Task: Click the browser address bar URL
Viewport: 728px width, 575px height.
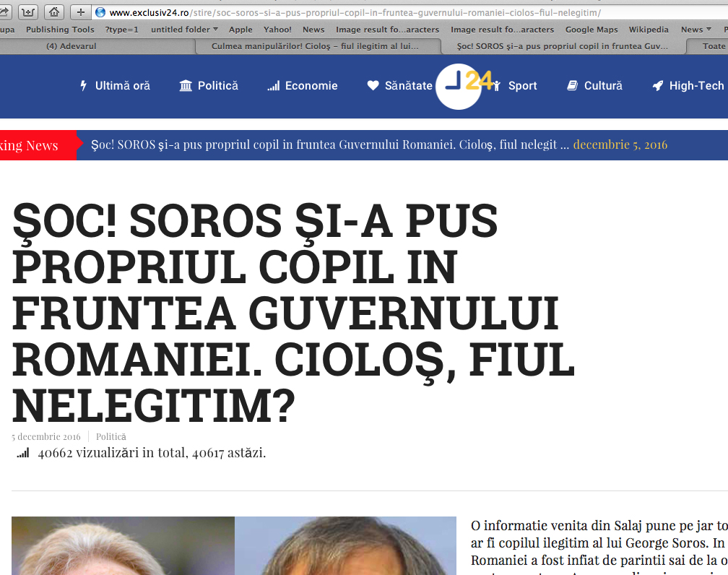Action: [355, 12]
